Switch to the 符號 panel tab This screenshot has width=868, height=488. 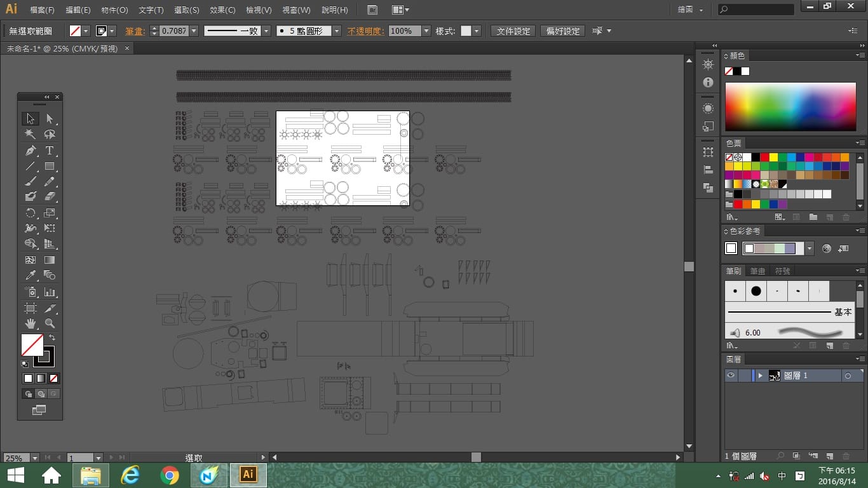coord(782,271)
